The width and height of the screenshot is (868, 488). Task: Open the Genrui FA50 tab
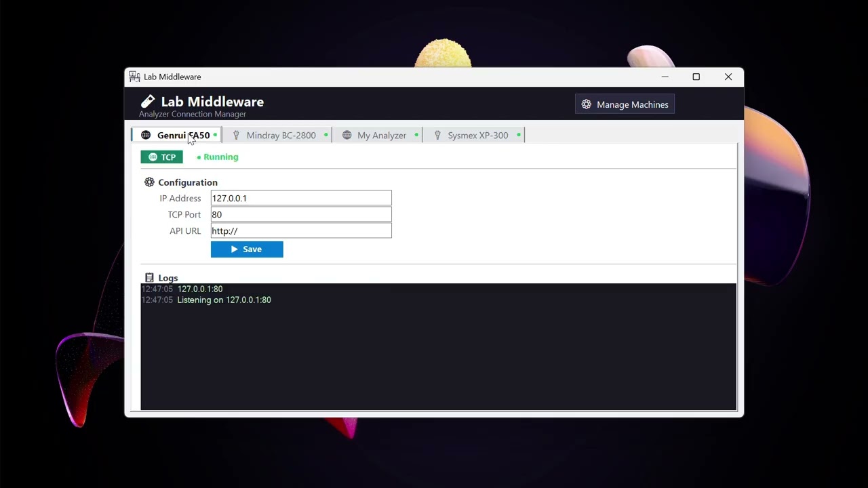(x=176, y=136)
